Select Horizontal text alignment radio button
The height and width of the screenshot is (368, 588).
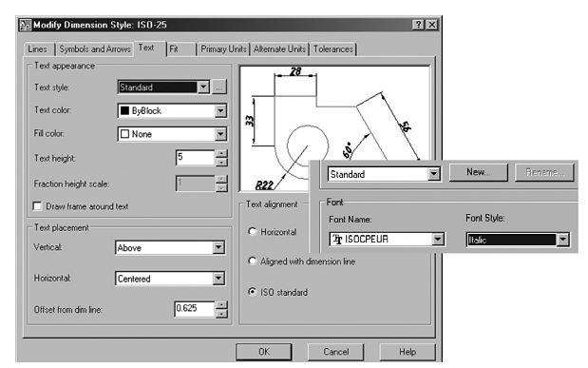point(253,232)
